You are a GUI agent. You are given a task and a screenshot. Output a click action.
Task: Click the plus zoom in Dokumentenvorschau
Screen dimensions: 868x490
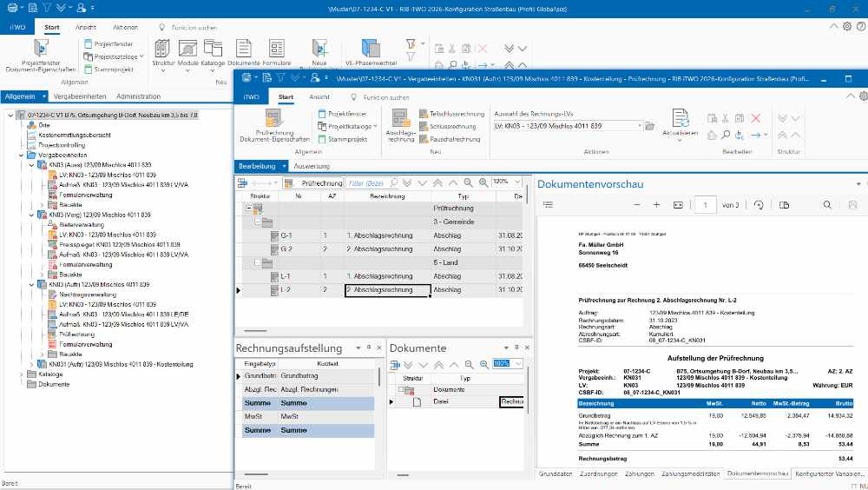pos(656,205)
